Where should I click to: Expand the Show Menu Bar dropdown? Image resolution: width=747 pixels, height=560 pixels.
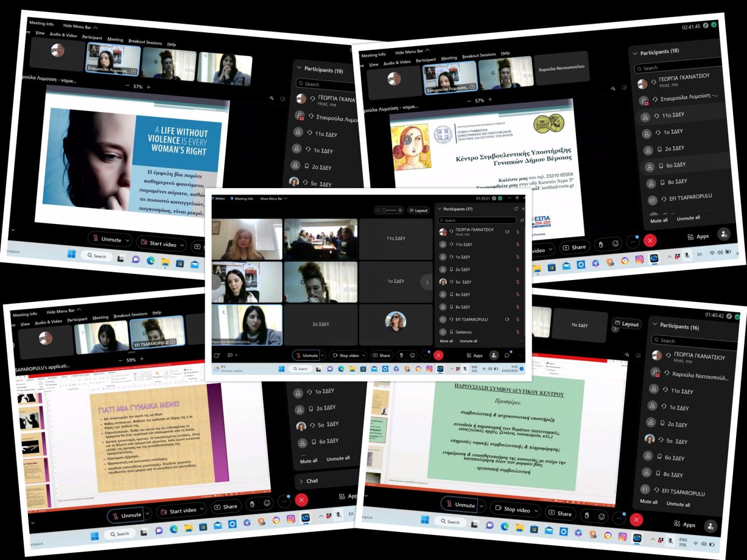pyautogui.click(x=273, y=199)
